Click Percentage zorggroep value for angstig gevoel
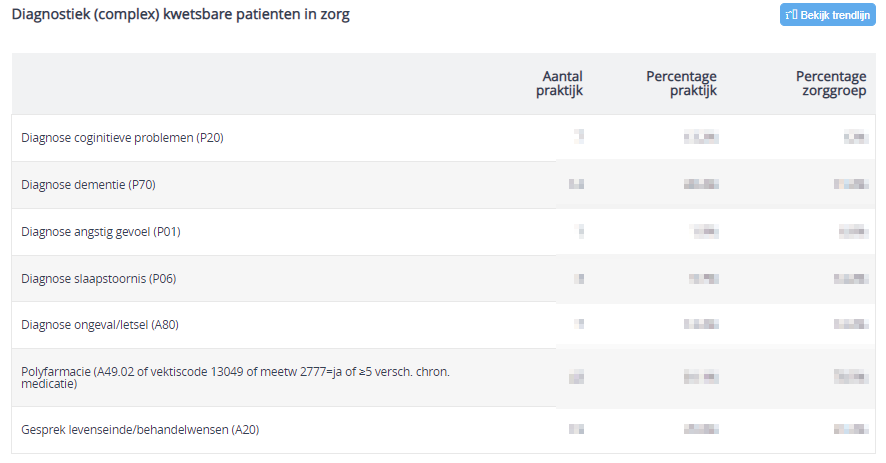 point(853,231)
